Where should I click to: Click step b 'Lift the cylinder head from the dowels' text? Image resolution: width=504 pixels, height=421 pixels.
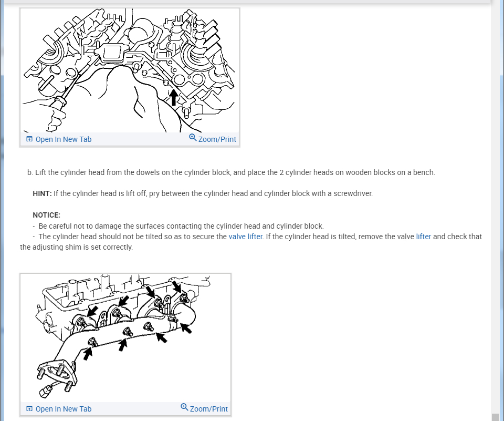[x=231, y=172]
